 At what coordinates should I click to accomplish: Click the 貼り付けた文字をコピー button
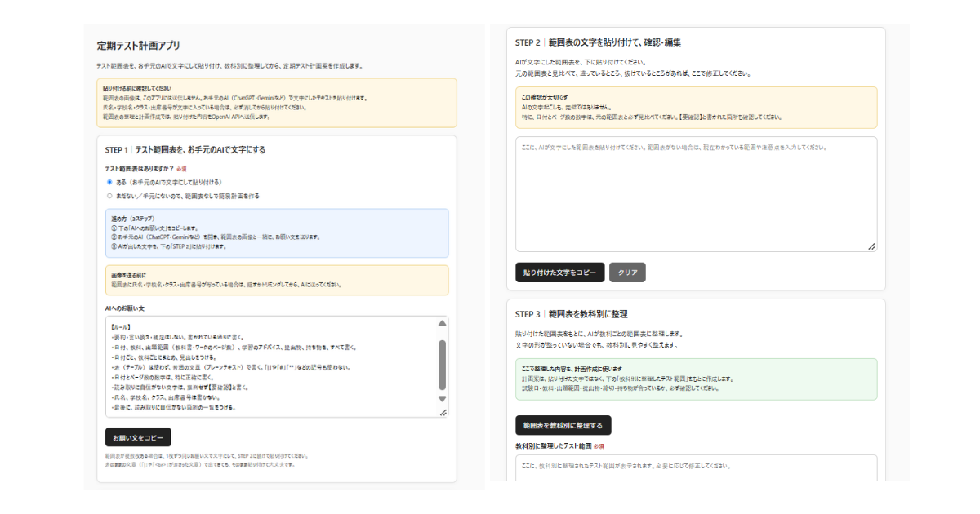(560, 273)
